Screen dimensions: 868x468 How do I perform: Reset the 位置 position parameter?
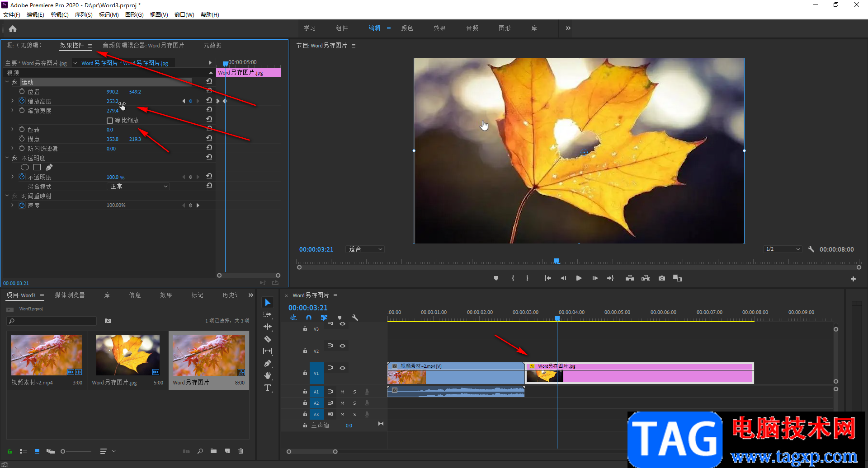[209, 91]
